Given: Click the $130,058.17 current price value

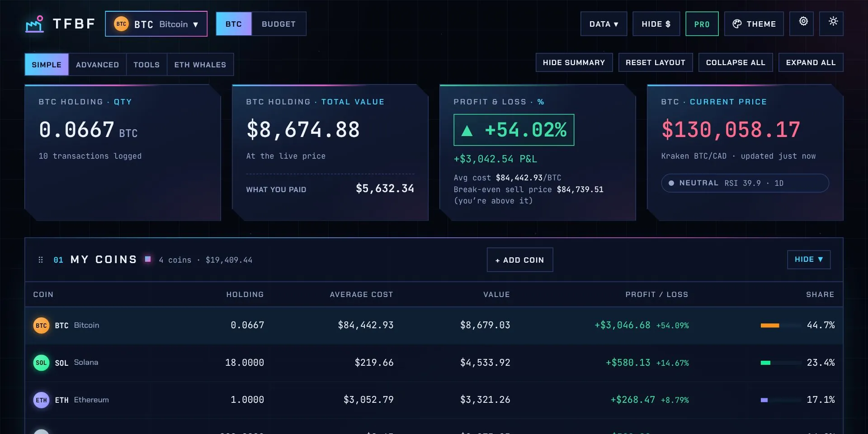Looking at the screenshot, I should tap(731, 130).
